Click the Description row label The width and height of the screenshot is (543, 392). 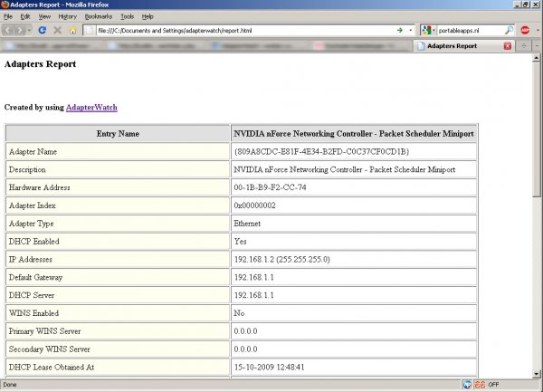(27, 169)
